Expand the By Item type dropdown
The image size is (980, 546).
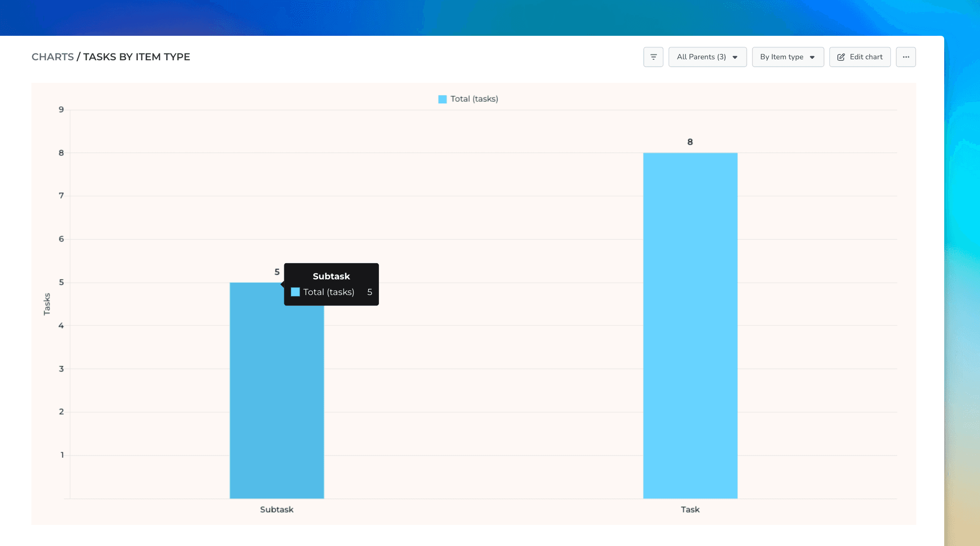787,57
